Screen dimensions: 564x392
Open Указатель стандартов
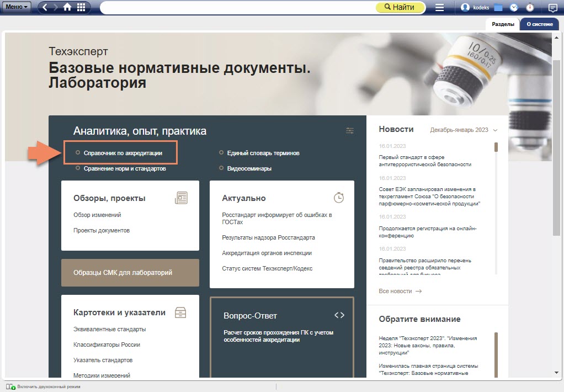tap(103, 361)
